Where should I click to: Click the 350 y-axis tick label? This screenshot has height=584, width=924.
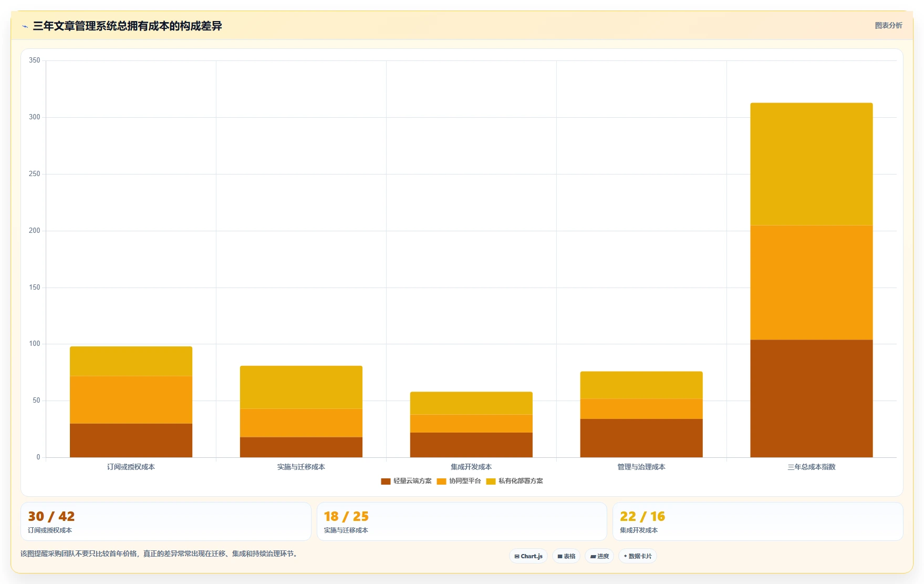point(35,60)
